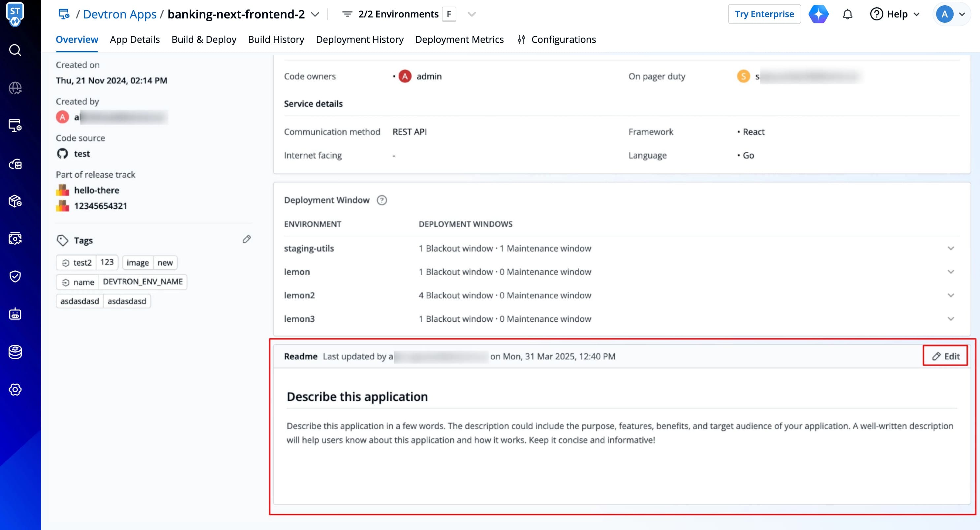
Task: Expand the 2/2 Environments filter dropdown
Action: (x=471, y=15)
